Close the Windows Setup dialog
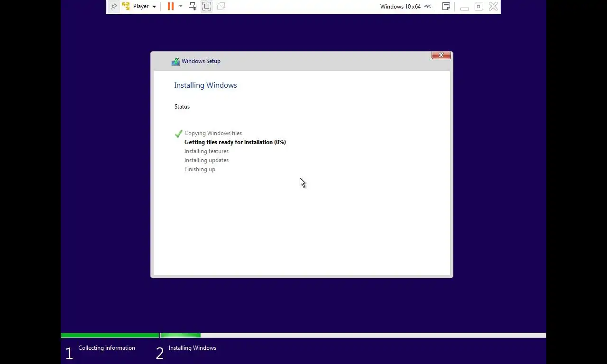607x364 pixels. 441,55
